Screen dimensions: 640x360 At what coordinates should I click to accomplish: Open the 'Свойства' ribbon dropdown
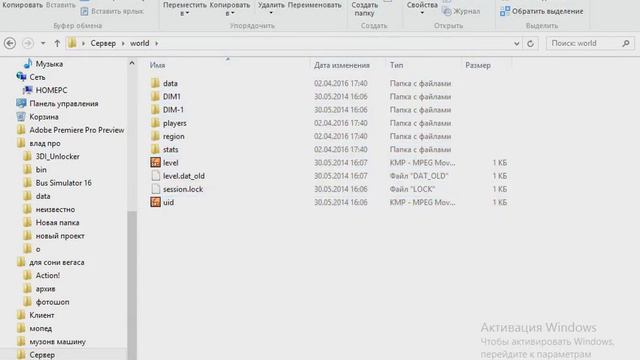click(422, 8)
